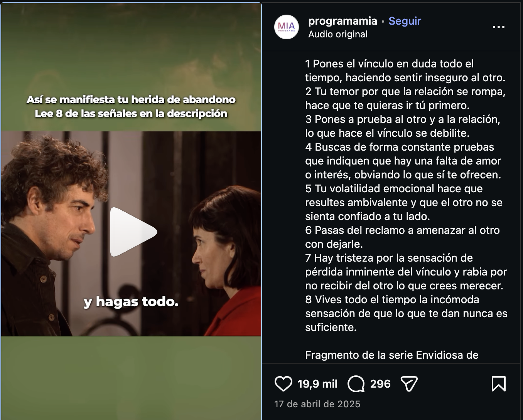
Task: Click the 296 comments count
Action: [380, 384]
